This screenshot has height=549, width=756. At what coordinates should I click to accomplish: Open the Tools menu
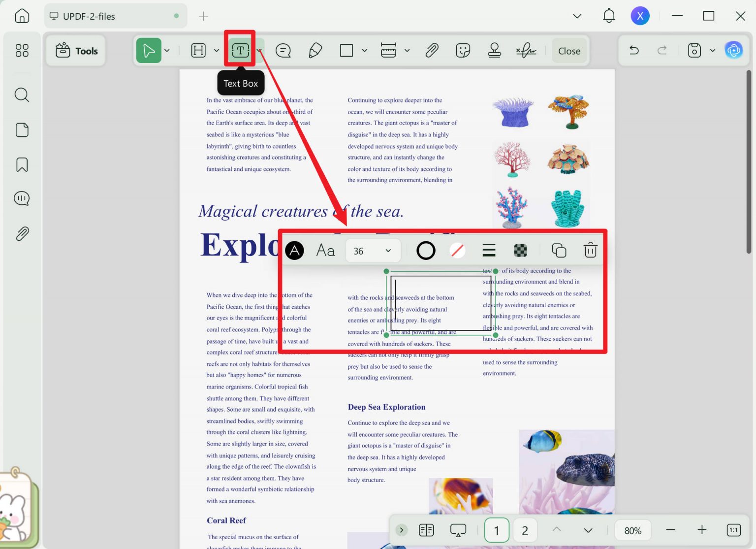point(75,50)
